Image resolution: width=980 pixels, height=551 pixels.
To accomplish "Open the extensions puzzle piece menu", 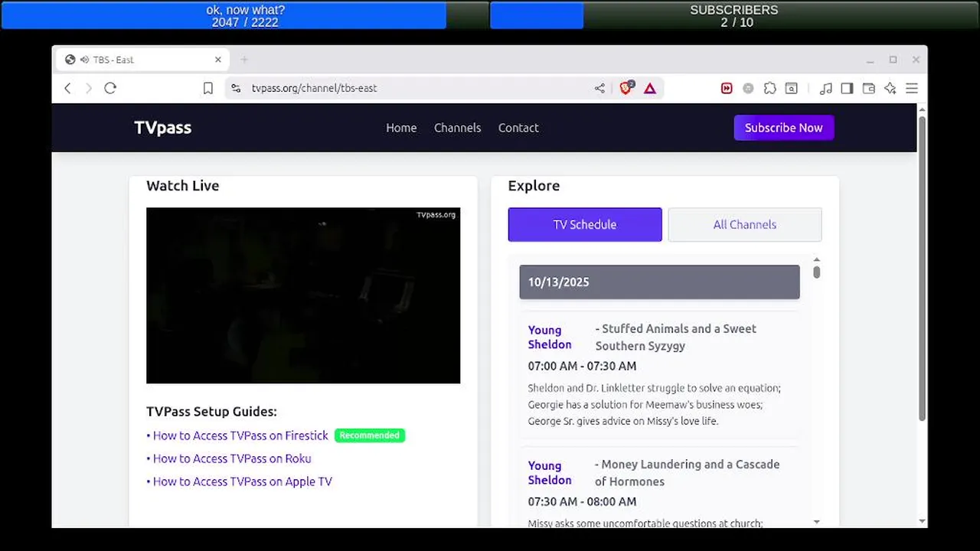I will (x=770, y=88).
